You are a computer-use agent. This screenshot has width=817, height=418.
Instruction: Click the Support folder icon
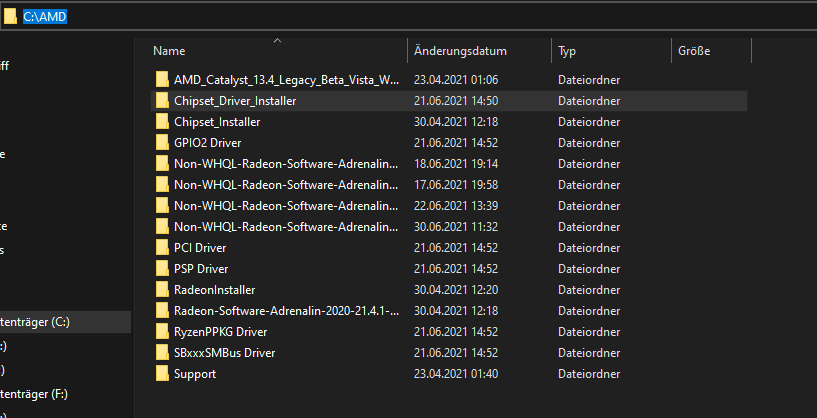point(163,374)
